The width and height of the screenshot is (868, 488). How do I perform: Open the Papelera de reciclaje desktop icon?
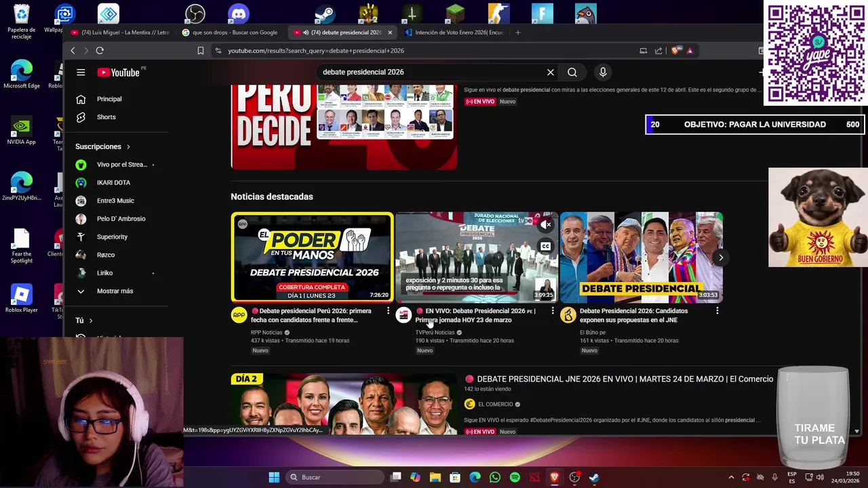click(x=22, y=22)
